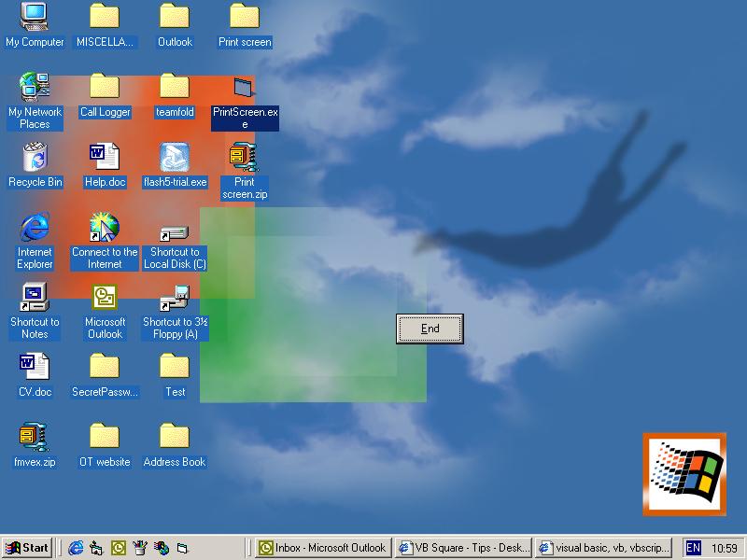Open the Microsoft Outlook desktop shortcut

point(105,298)
